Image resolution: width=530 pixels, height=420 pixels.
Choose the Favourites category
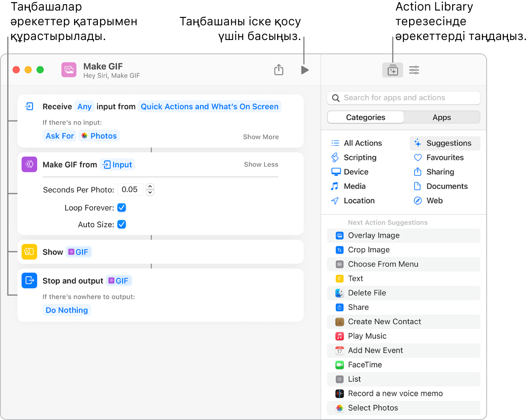tap(444, 157)
